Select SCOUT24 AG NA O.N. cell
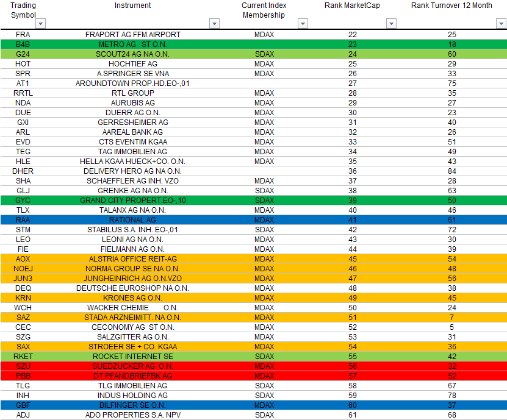 [x=133, y=54]
